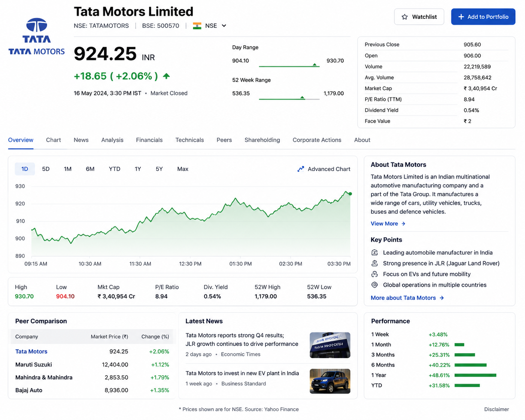
Task: Select the YTD chart range
Action: pyautogui.click(x=115, y=169)
